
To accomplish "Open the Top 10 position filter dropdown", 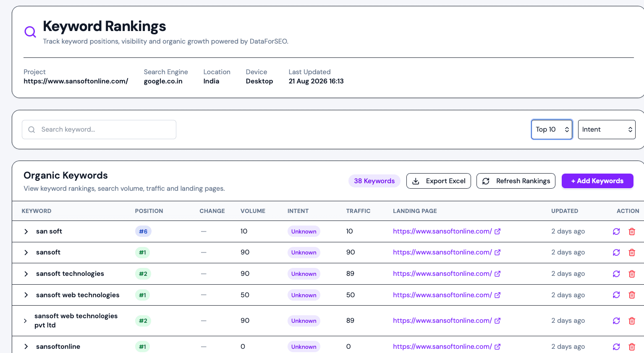I will tap(552, 130).
